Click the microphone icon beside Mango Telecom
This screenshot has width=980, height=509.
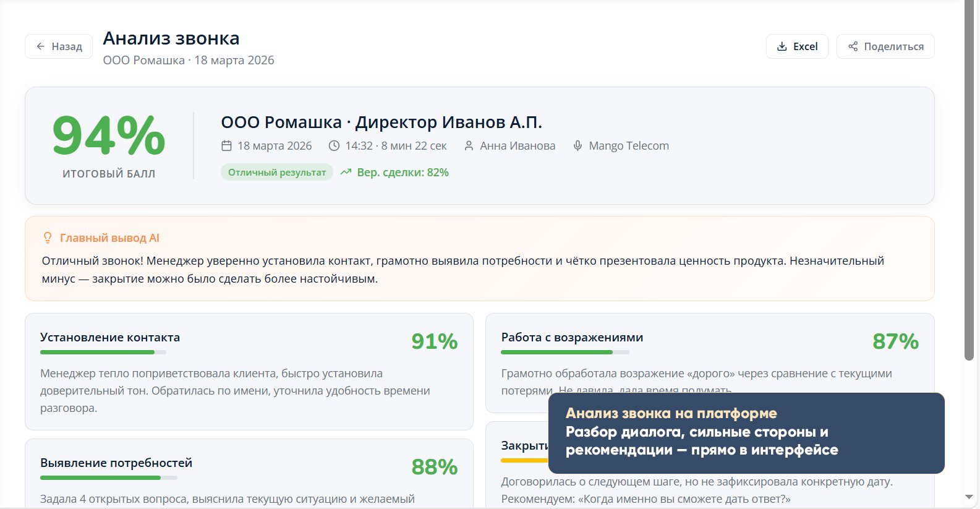click(x=577, y=146)
